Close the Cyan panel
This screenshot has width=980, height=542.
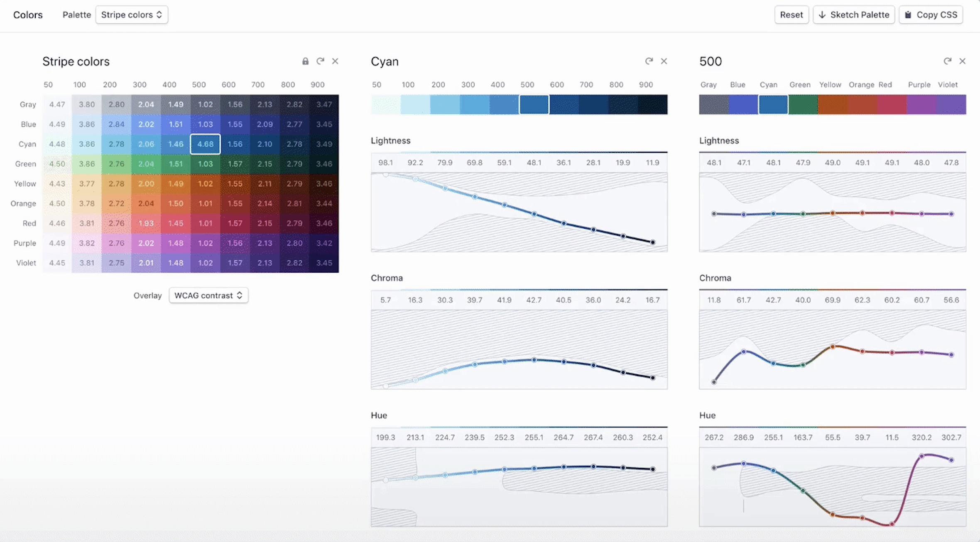tap(664, 61)
